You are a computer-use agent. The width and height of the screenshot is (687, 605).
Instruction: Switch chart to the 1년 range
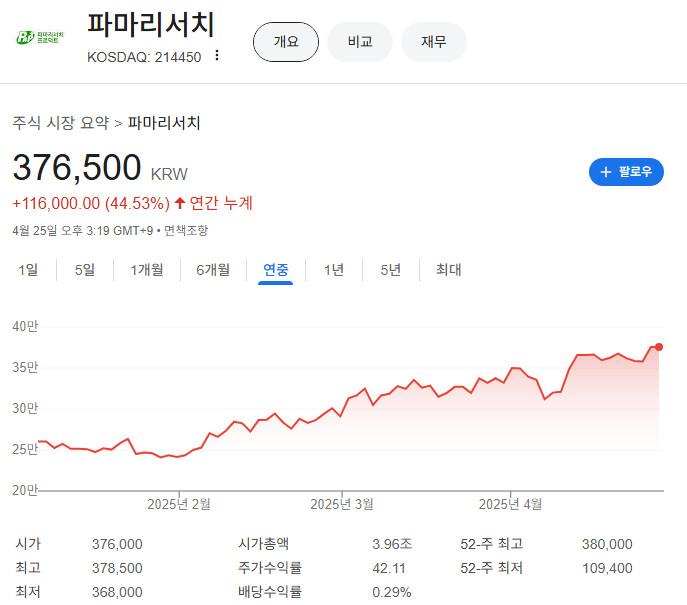coord(333,270)
